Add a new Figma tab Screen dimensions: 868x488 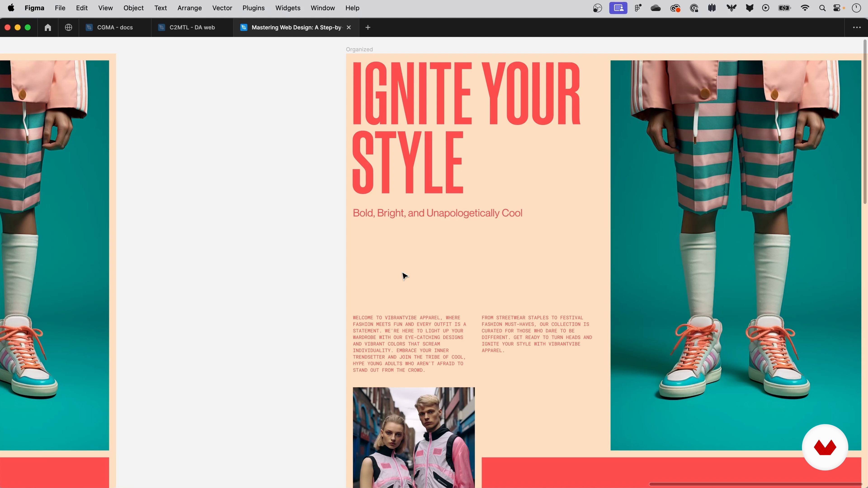tap(368, 27)
